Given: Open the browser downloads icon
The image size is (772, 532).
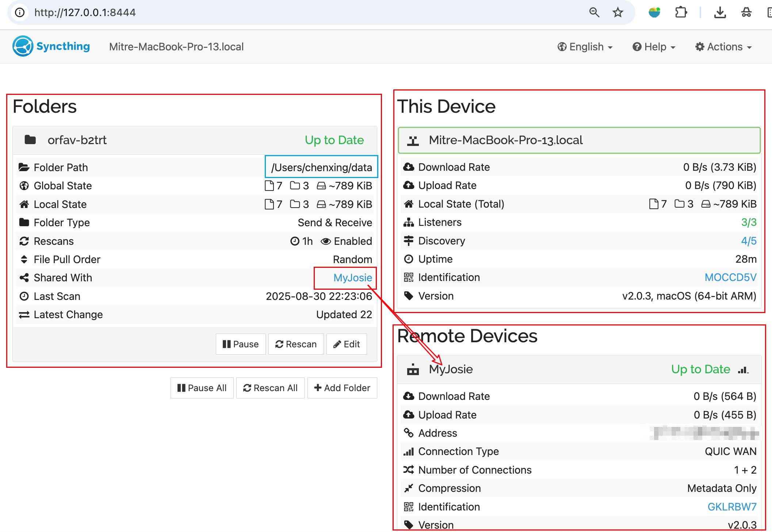Looking at the screenshot, I should pyautogui.click(x=720, y=13).
